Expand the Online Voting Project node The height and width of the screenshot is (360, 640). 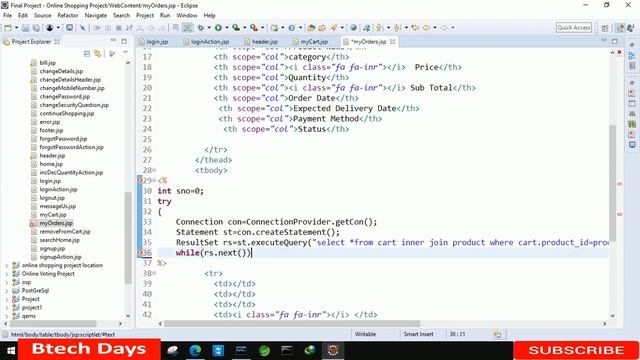coord(7,274)
